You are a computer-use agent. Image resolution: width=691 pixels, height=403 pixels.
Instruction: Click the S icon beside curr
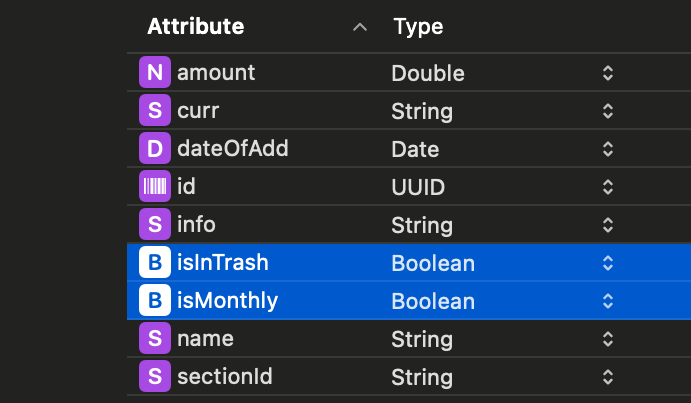click(154, 111)
